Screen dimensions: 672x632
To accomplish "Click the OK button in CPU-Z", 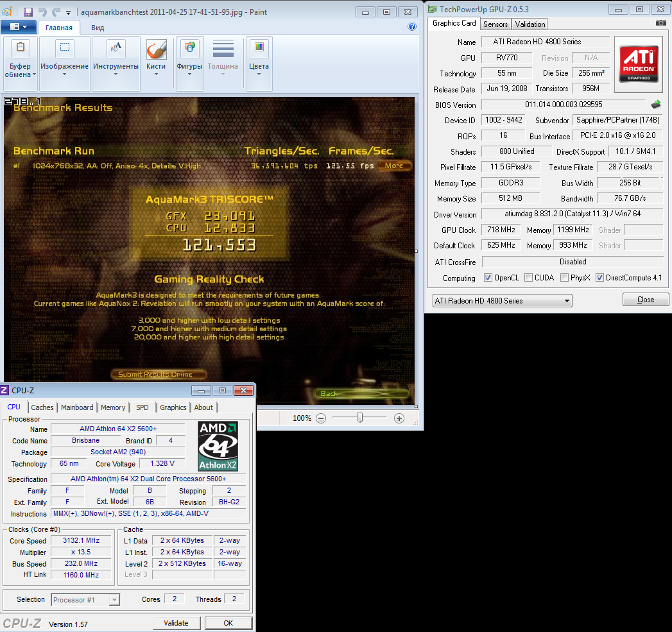I will (228, 622).
